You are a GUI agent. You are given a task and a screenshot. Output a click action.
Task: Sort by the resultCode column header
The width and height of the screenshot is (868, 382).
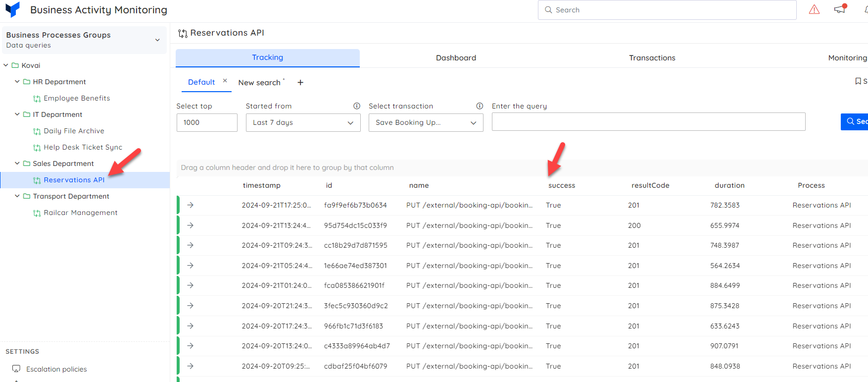[x=650, y=185]
